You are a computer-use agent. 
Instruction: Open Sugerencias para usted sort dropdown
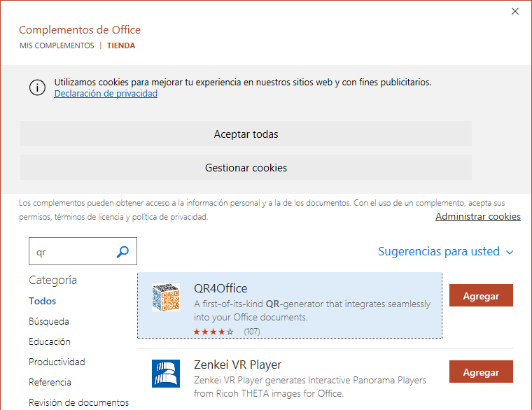coord(446,251)
